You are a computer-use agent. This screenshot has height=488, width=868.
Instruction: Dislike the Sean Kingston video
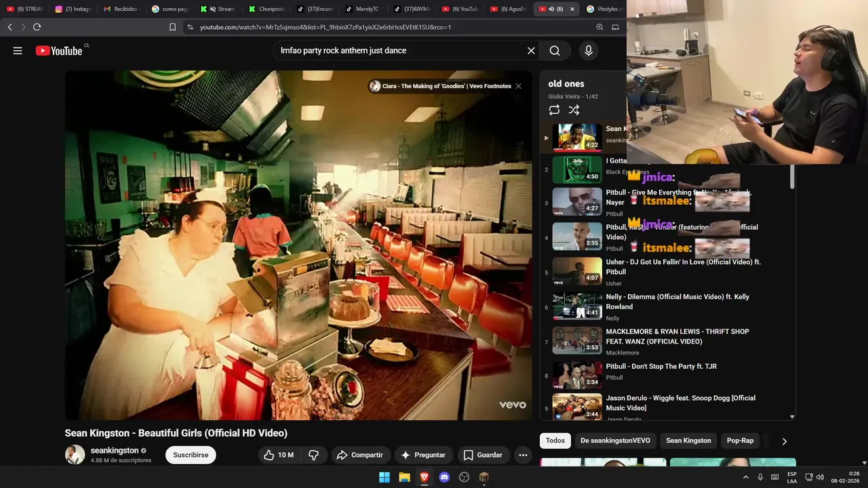pyautogui.click(x=314, y=455)
